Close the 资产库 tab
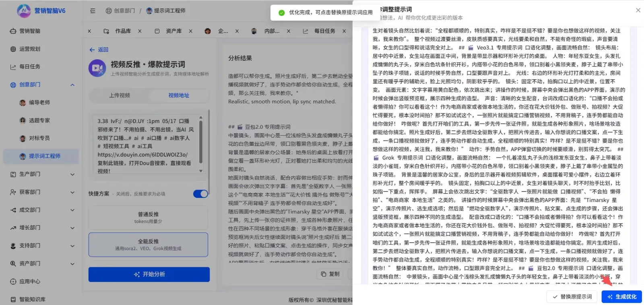This screenshot has width=644, height=305. [x=190, y=31]
